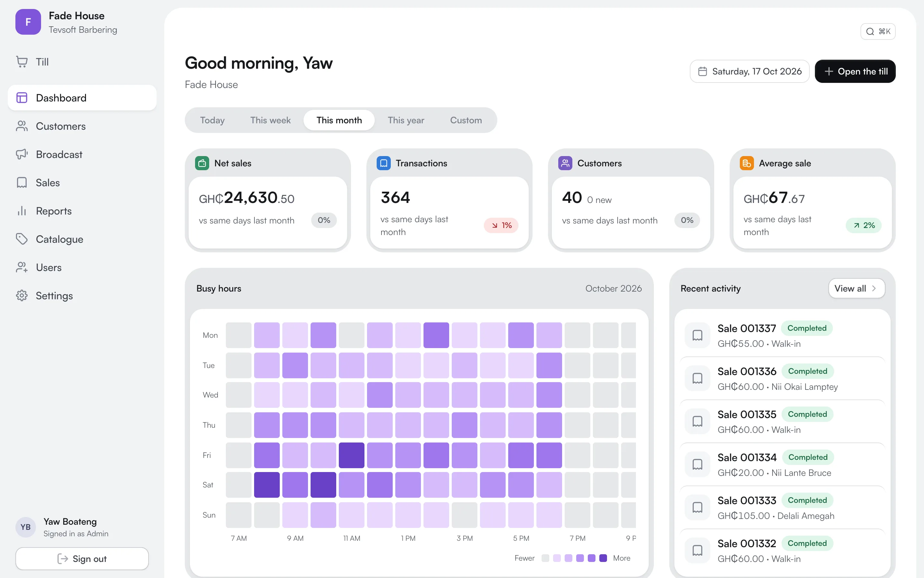Screen dimensions: 924x578
Task: Click the Settings gear icon
Action: (x=22, y=296)
